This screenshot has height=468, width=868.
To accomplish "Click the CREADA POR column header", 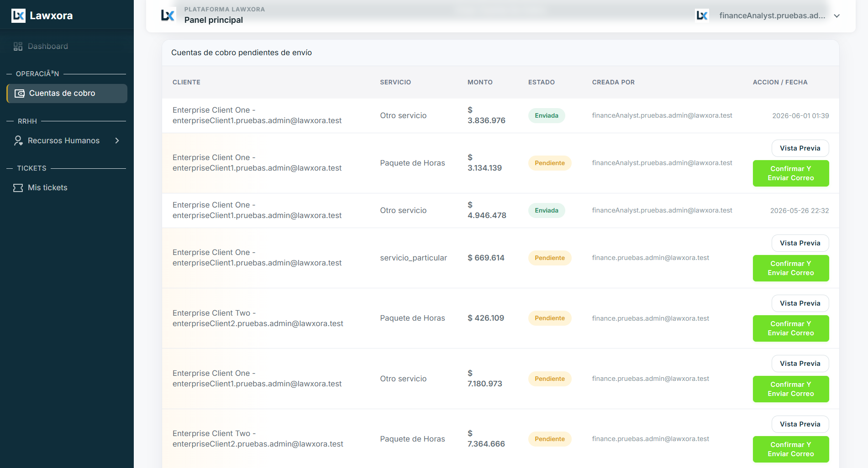I will click(x=613, y=82).
